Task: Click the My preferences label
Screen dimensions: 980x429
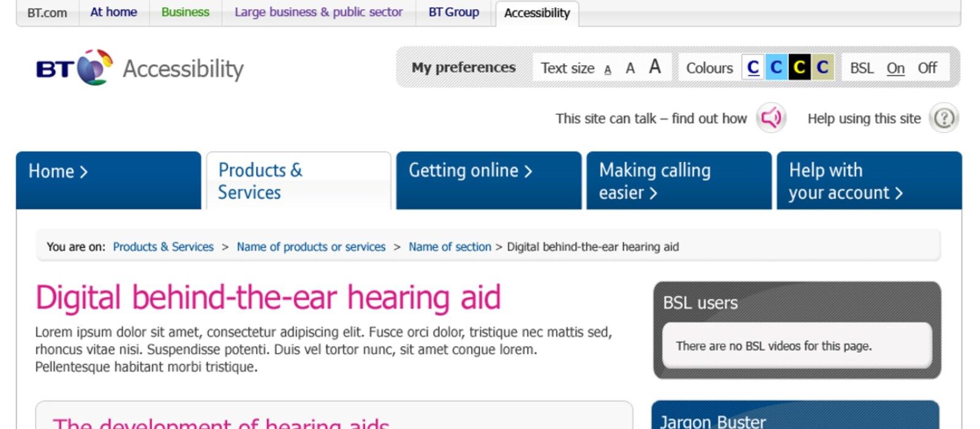Action: [x=464, y=67]
